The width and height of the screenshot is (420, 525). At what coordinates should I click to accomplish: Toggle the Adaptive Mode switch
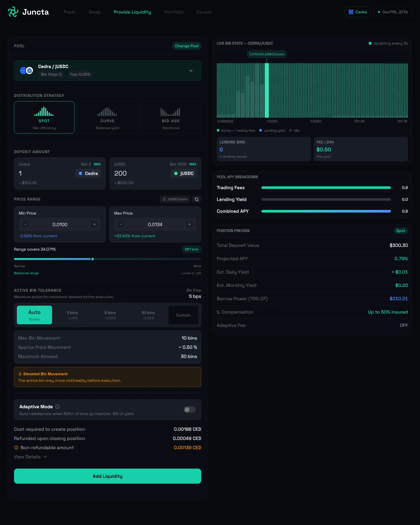[x=189, y=410]
